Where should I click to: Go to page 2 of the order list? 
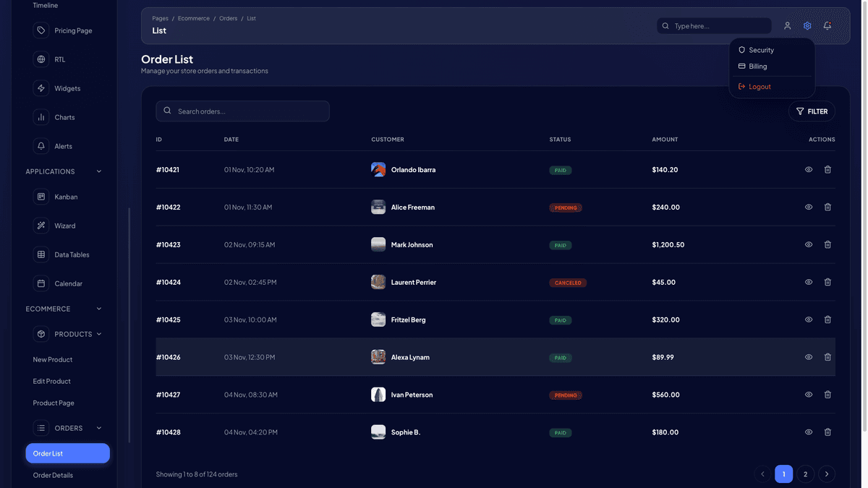pos(805,474)
